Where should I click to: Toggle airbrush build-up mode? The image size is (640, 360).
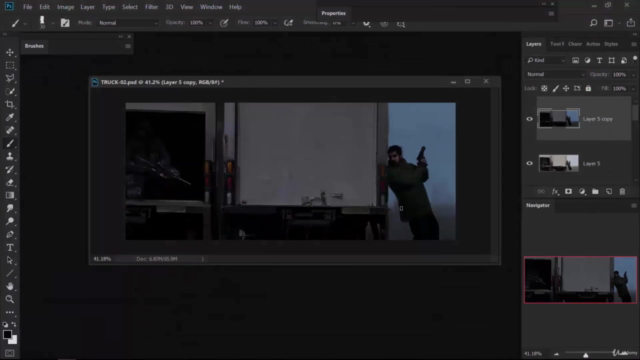289,23
